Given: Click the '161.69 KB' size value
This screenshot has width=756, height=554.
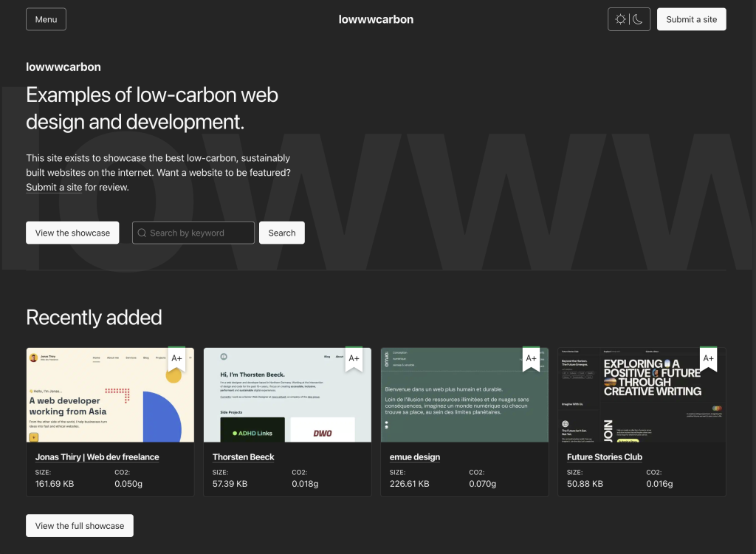Looking at the screenshot, I should click(x=55, y=484).
